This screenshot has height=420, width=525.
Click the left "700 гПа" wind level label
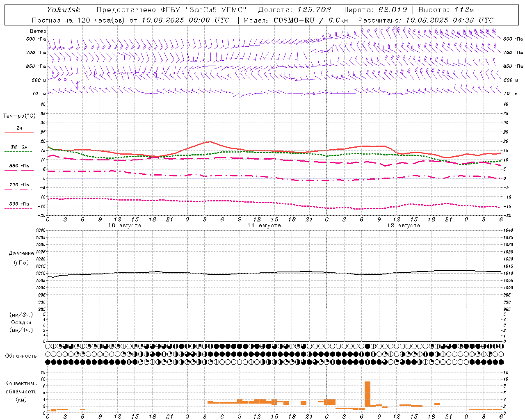[x=36, y=52]
